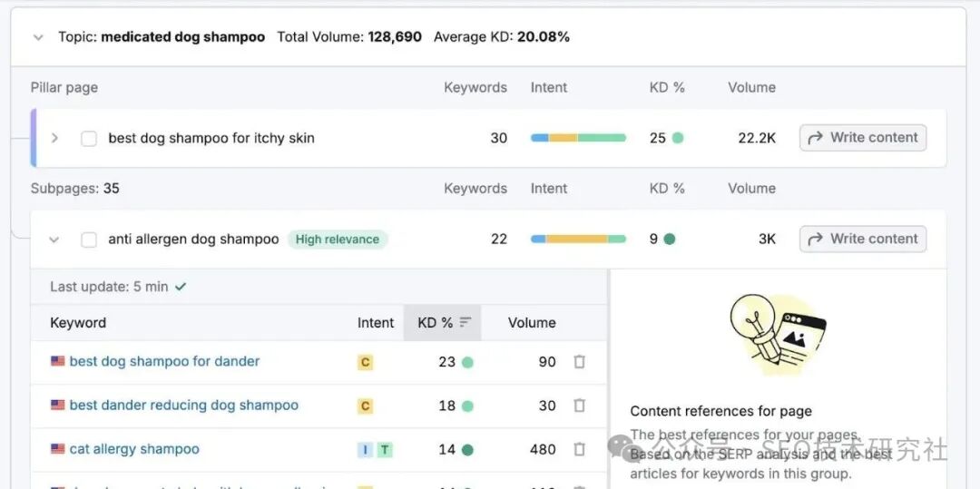Delete the 'best dog shampoo for dander' keyword
Image resolution: width=980 pixels, height=489 pixels.
[x=579, y=361]
